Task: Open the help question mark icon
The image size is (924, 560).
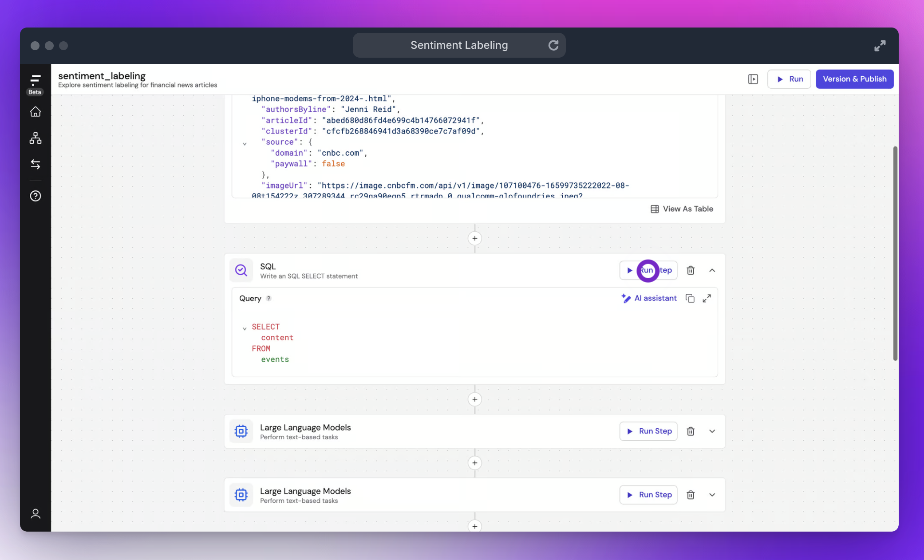Action: [x=36, y=196]
